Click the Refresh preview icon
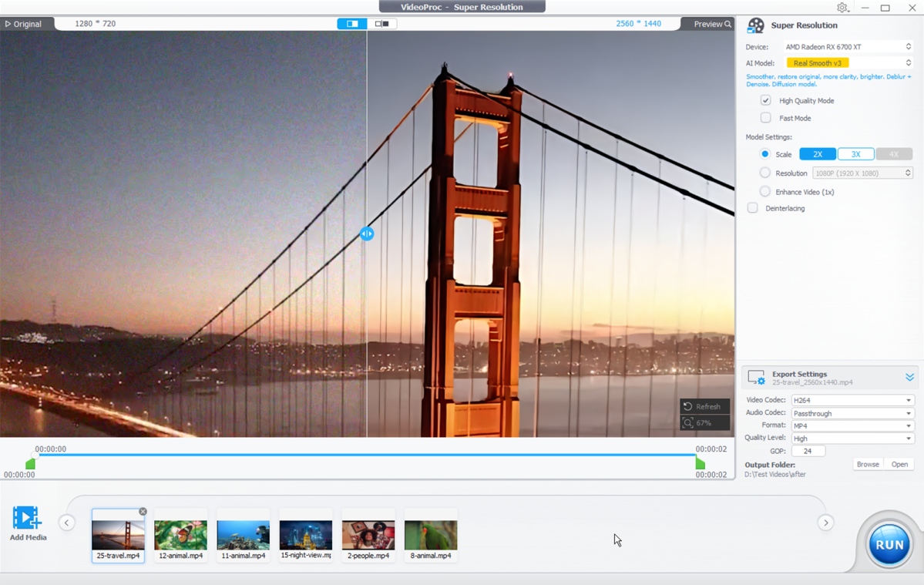 [x=688, y=406]
